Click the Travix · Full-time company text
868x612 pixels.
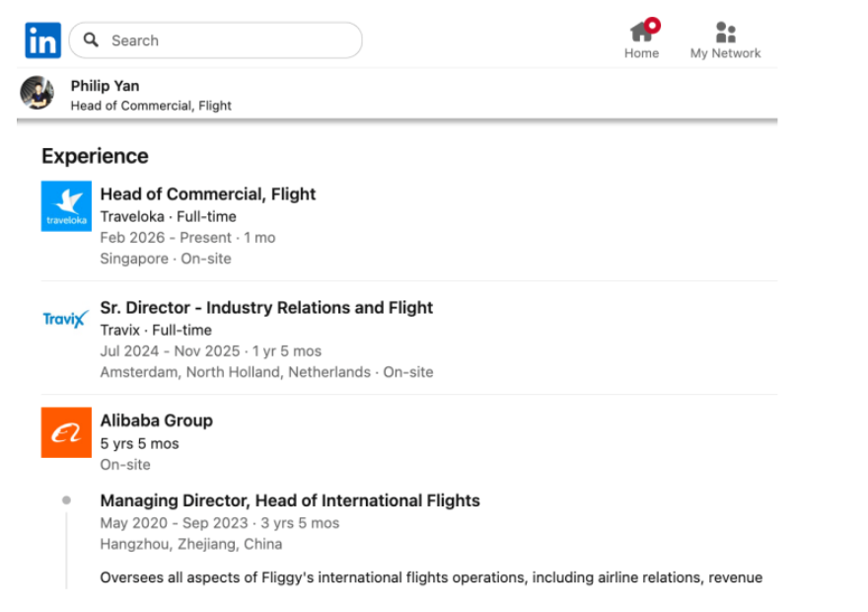pyautogui.click(x=156, y=330)
